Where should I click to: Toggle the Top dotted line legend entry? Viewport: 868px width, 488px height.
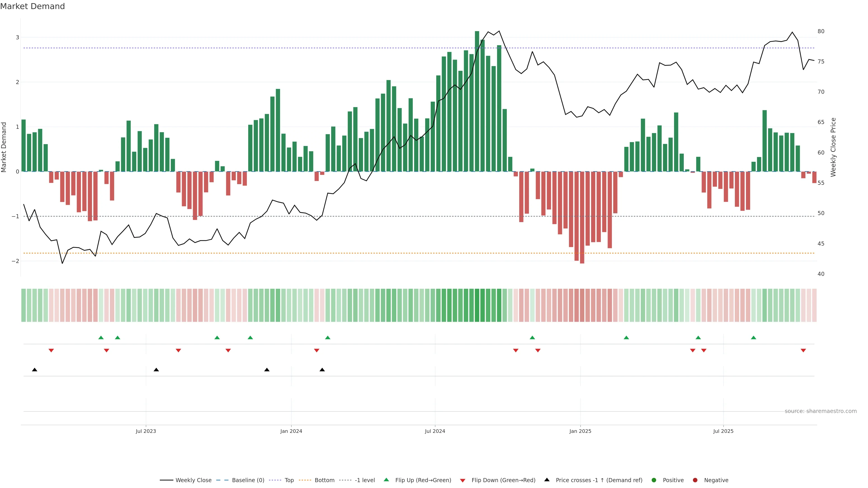coord(289,480)
